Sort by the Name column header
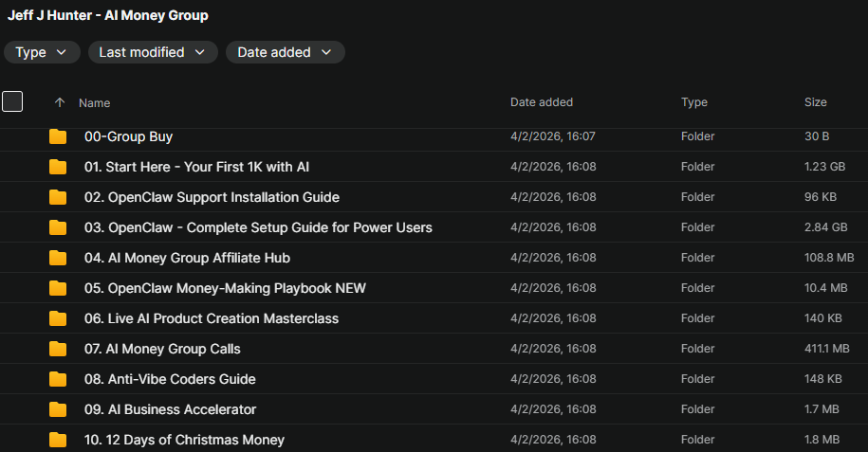868x452 pixels. pyautogui.click(x=95, y=102)
